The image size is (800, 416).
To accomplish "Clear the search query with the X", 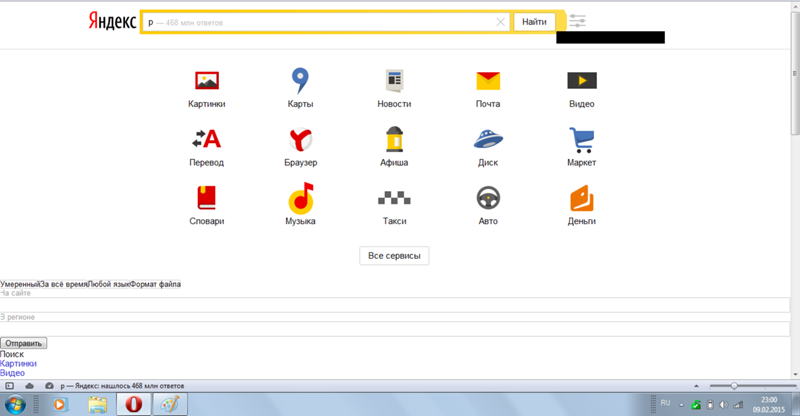I will pos(501,22).
